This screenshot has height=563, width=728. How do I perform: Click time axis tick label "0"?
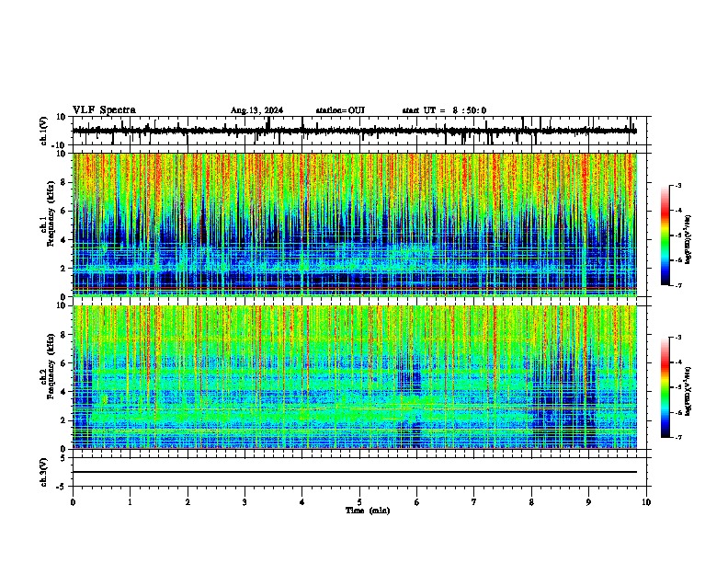(x=73, y=502)
